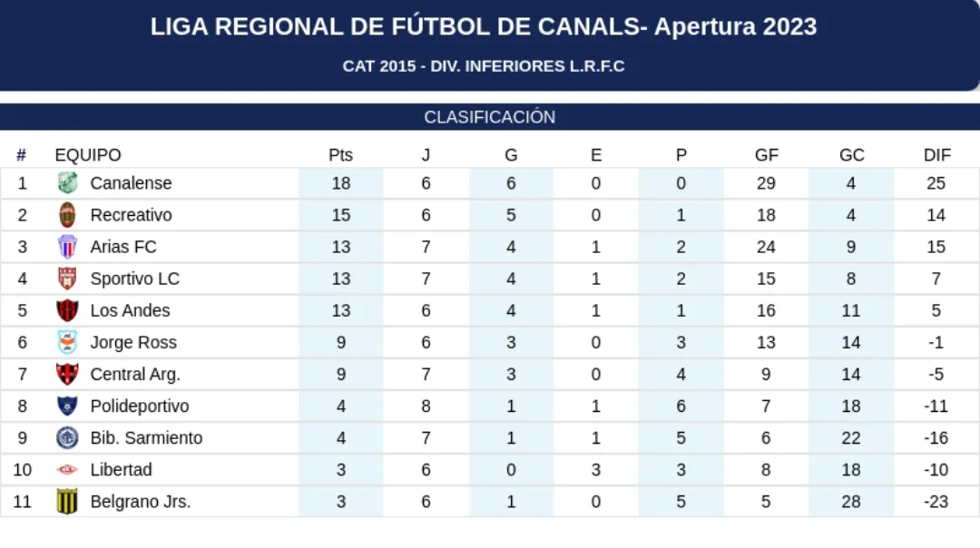The width and height of the screenshot is (980, 548).
Task: Click the Canalense team crest icon
Action: tap(67, 183)
